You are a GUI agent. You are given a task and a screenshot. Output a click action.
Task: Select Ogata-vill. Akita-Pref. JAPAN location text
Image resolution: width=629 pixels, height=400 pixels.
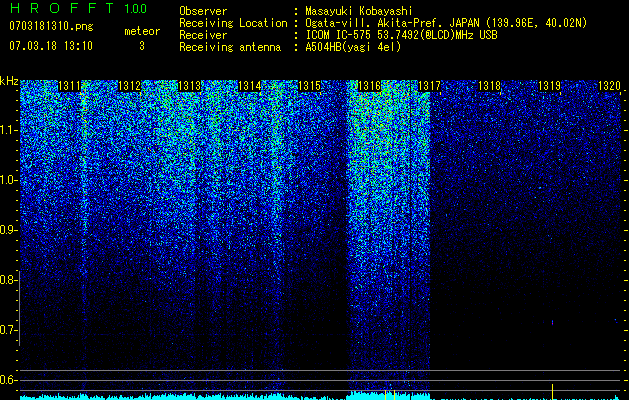point(446,23)
